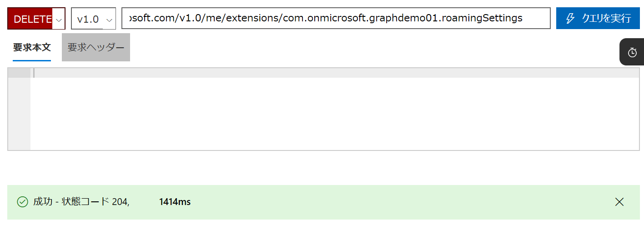Run the query with the クエリを実行 button
This screenshot has height=225, width=644.
598,18
